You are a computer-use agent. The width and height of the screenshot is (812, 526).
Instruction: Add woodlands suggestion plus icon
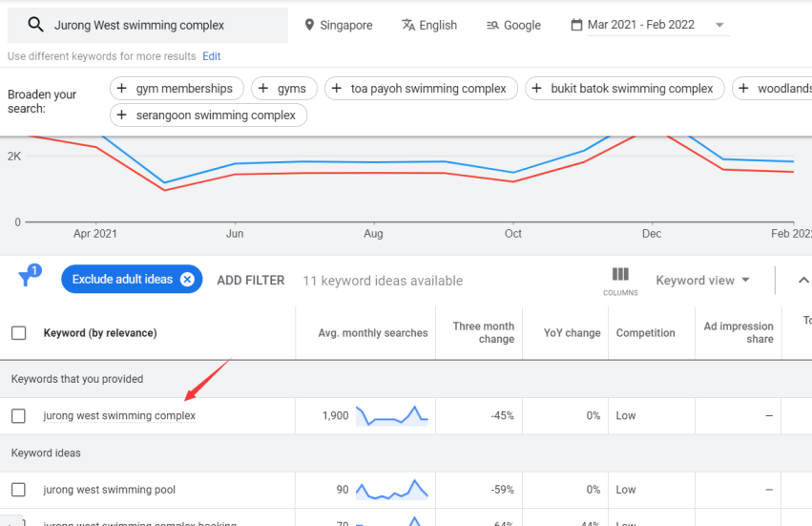pos(743,88)
